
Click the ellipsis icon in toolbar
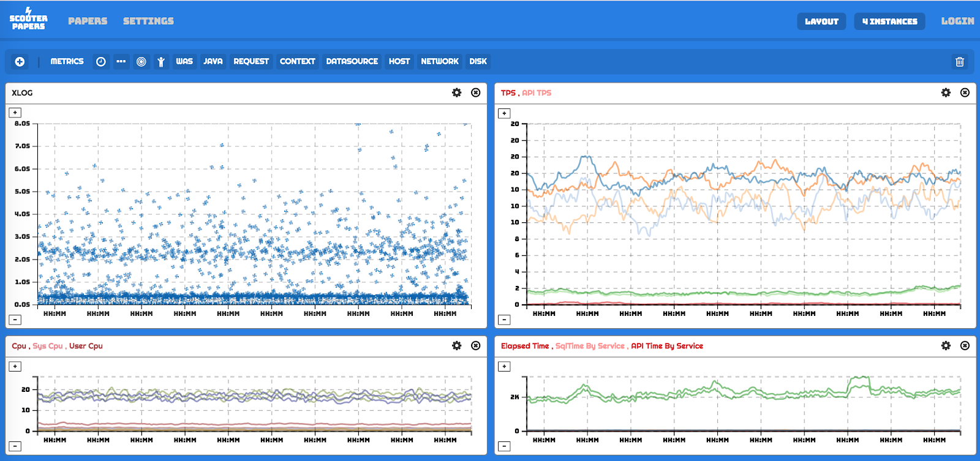coord(121,61)
